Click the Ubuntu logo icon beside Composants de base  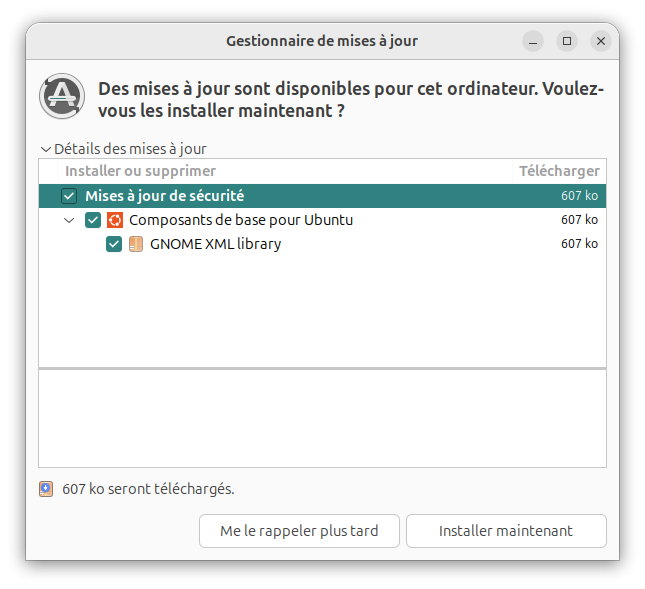coord(115,220)
